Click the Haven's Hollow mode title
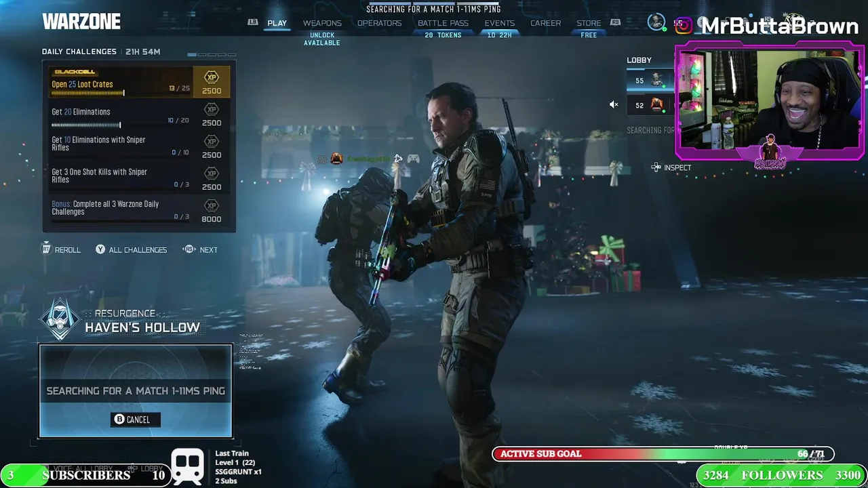 pos(142,328)
